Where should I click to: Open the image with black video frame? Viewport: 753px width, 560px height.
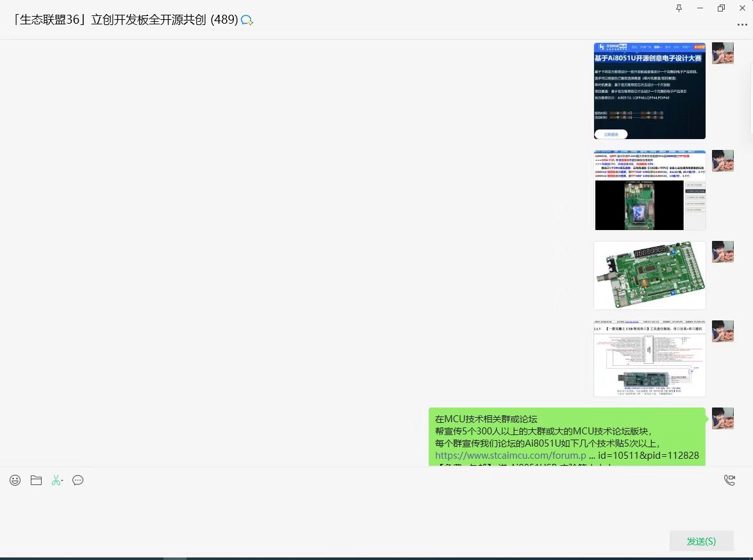650,190
